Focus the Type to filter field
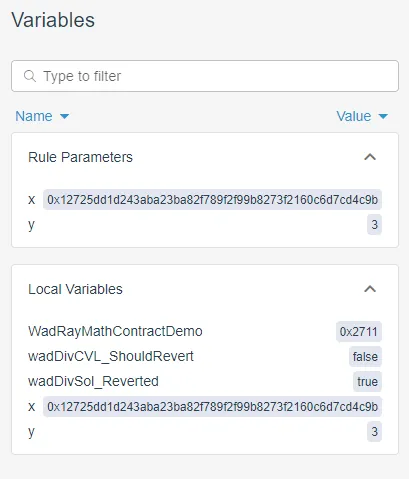This screenshot has width=409, height=479. 205,76
